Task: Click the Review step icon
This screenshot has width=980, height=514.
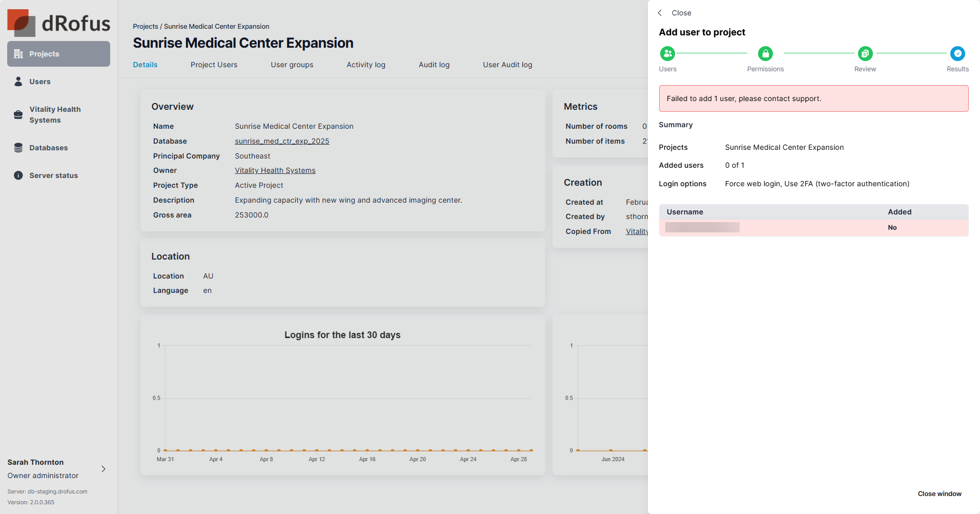Action: pos(865,53)
